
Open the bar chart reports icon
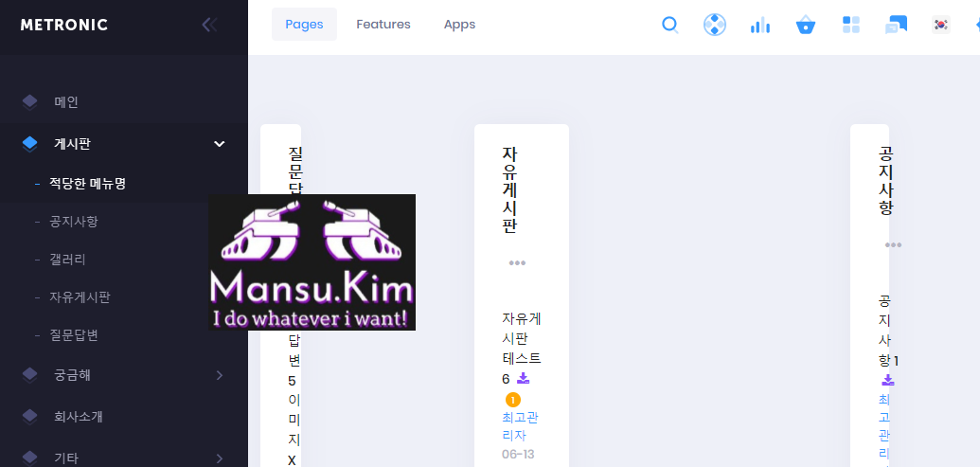pyautogui.click(x=759, y=25)
